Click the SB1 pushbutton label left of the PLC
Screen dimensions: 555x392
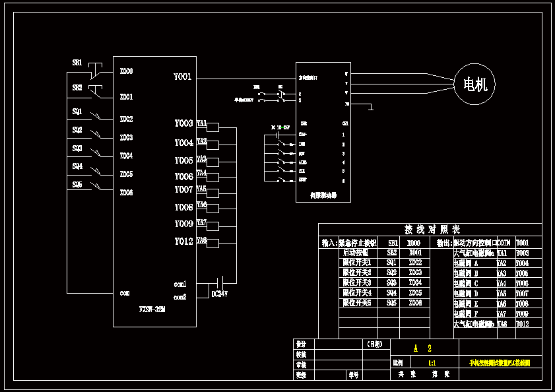click(77, 63)
